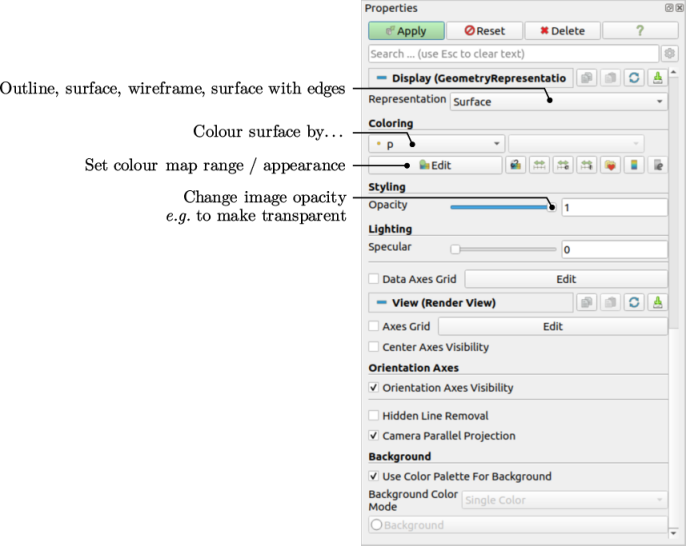Open the Representation dropdown showing Surface
Viewport: 686px width, 546px height.
[x=558, y=102]
